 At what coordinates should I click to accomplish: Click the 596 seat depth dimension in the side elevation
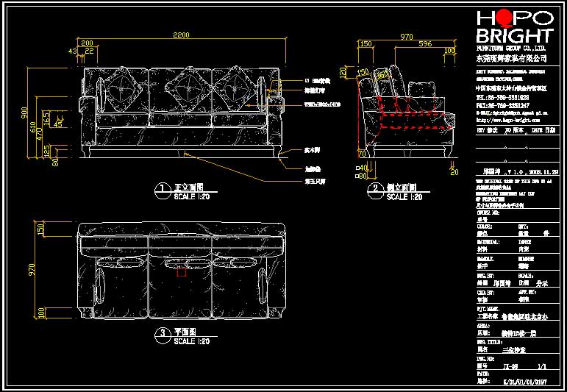tap(425, 43)
